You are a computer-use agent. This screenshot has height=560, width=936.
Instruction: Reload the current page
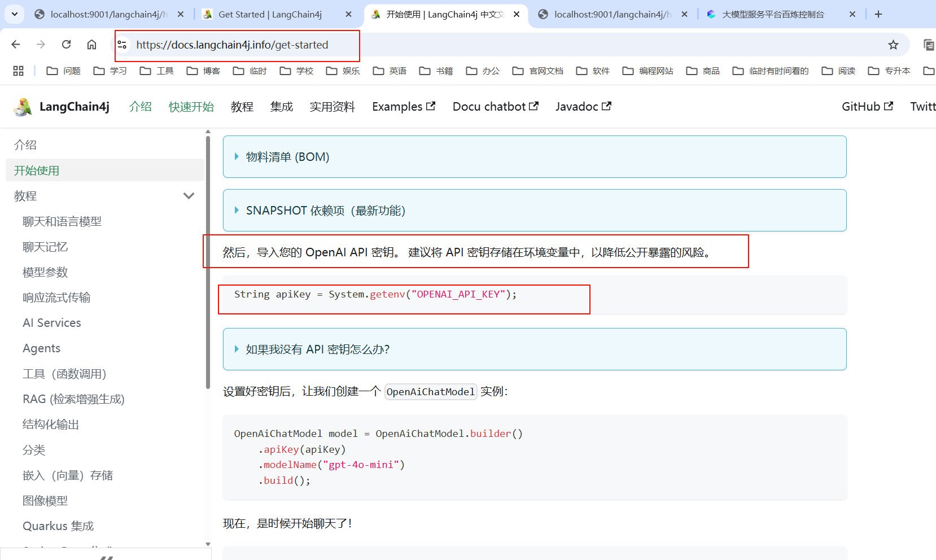(67, 45)
